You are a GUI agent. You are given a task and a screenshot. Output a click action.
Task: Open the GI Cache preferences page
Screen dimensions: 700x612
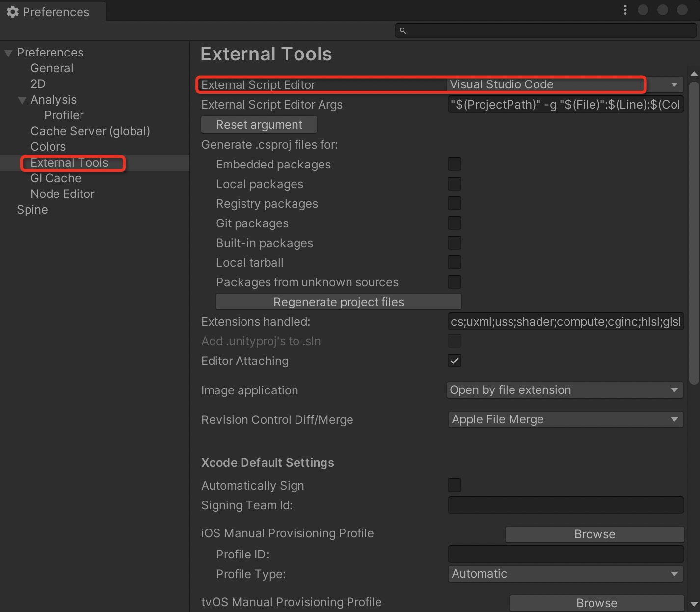pyautogui.click(x=56, y=178)
